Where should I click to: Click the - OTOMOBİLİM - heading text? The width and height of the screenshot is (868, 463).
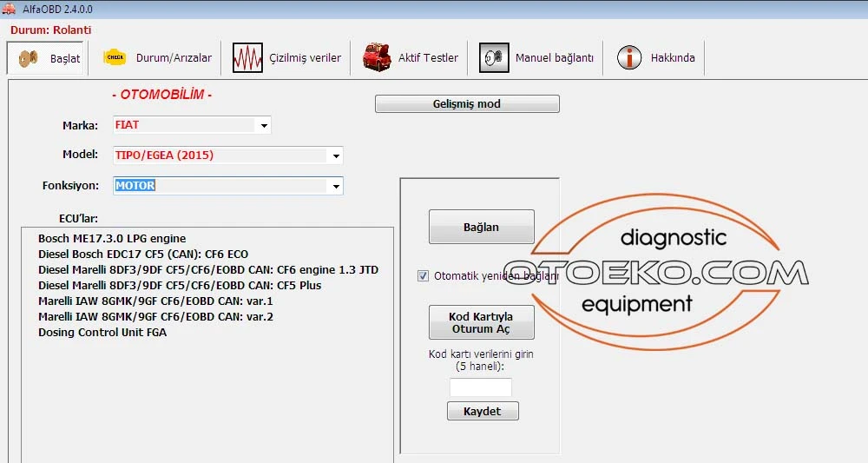[x=161, y=95]
